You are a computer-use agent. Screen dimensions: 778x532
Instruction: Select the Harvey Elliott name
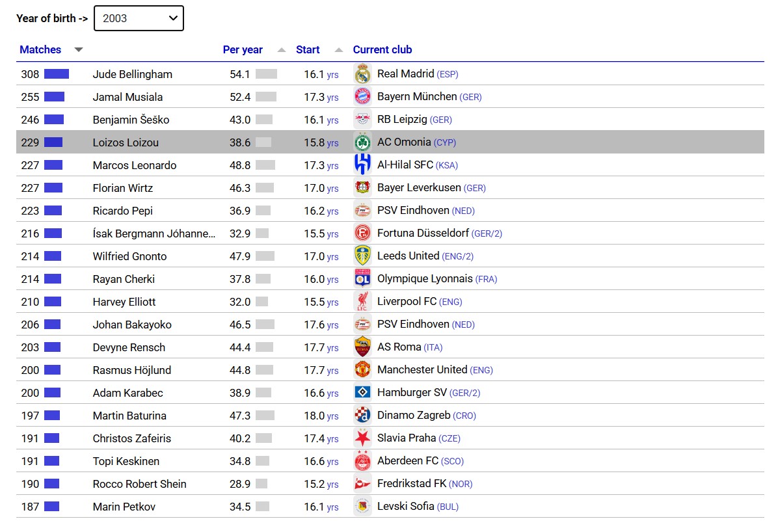coord(124,302)
